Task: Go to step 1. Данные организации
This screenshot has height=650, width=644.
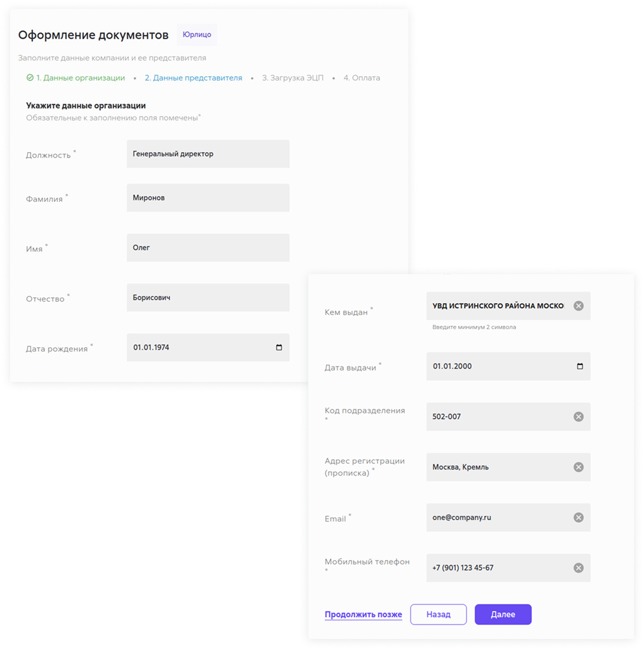Action: pyautogui.click(x=81, y=78)
